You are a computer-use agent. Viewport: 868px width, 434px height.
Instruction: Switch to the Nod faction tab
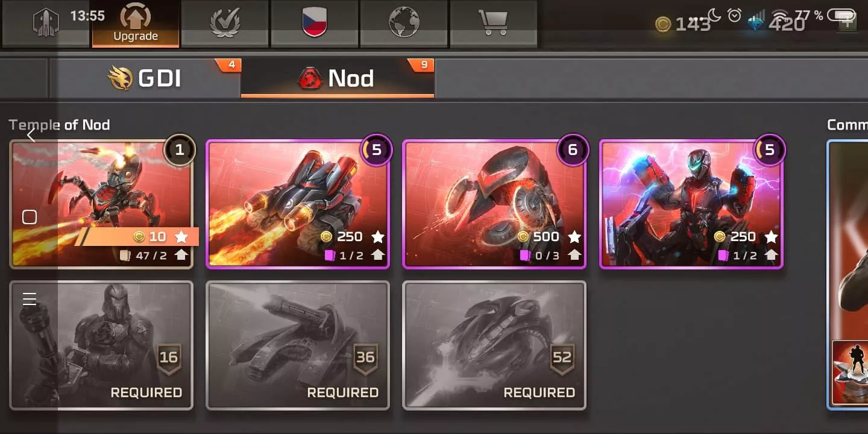click(x=338, y=78)
